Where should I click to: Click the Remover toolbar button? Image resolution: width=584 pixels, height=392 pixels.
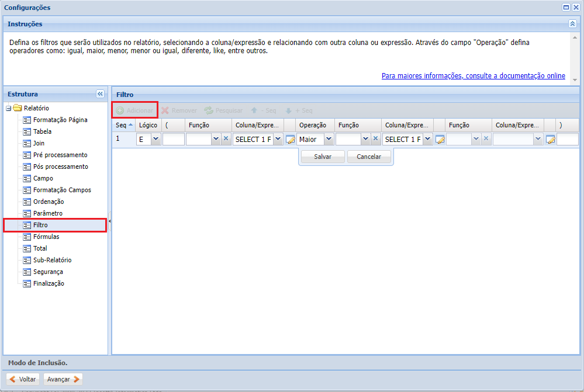[x=179, y=110]
